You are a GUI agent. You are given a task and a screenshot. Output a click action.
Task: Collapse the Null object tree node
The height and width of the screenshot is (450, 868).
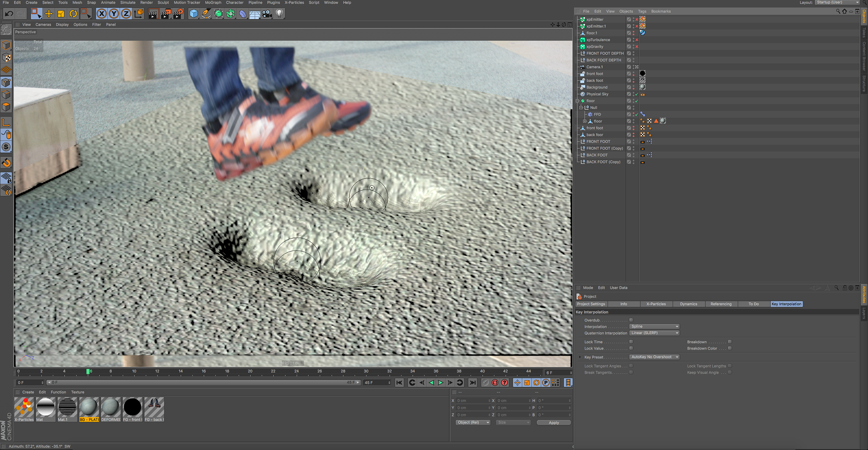coord(581,108)
